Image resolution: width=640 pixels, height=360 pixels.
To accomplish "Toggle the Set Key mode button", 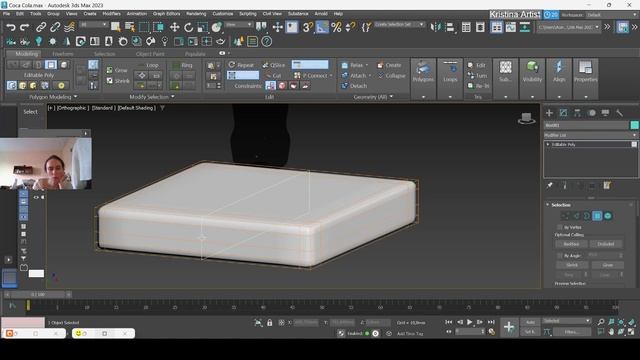I will (x=530, y=332).
